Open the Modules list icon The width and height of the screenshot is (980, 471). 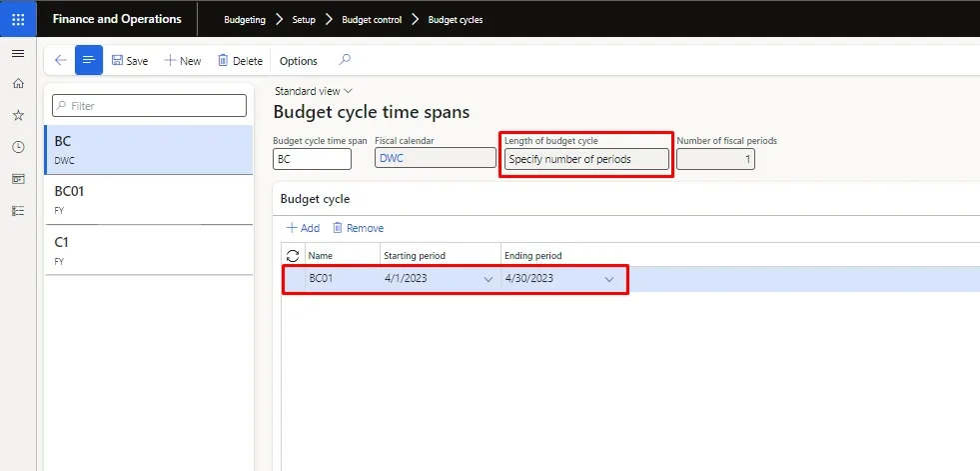point(18,211)
